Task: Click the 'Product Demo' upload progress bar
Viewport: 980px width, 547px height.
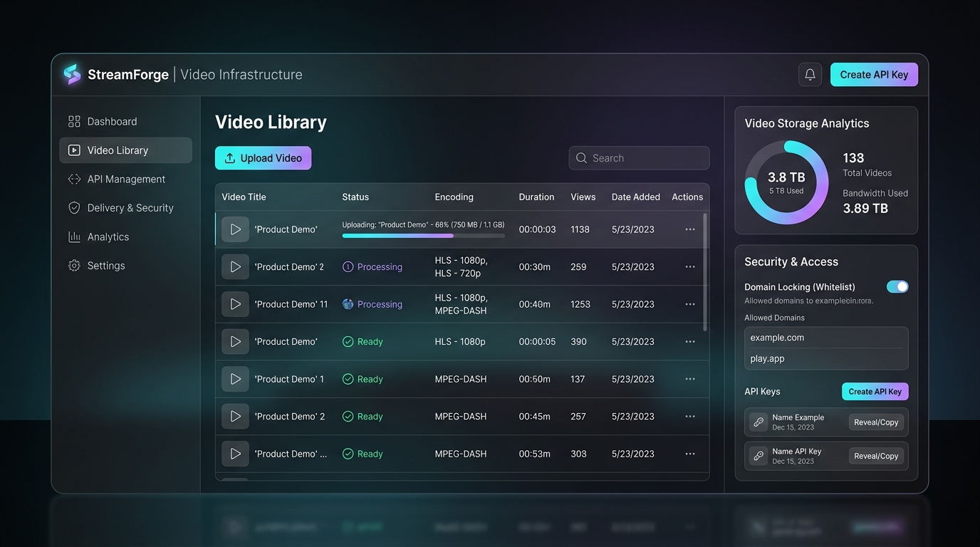Action: pos(423,235)
